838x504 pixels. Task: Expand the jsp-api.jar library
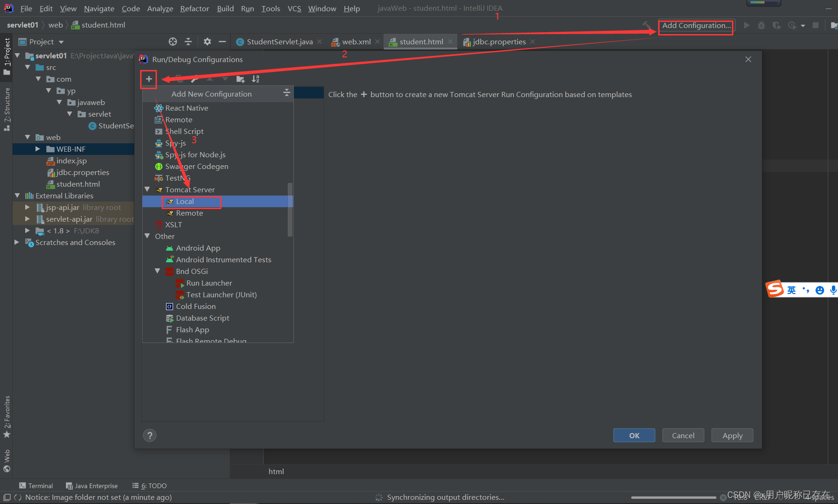(x=28, y=207)
